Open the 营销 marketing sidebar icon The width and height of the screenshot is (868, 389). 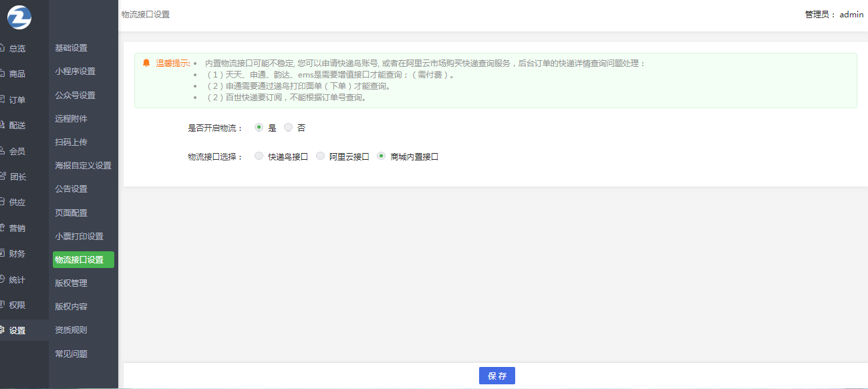click(x=3, y=228)
